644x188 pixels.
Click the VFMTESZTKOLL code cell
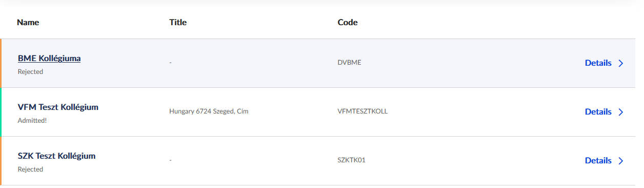[363, 111]
